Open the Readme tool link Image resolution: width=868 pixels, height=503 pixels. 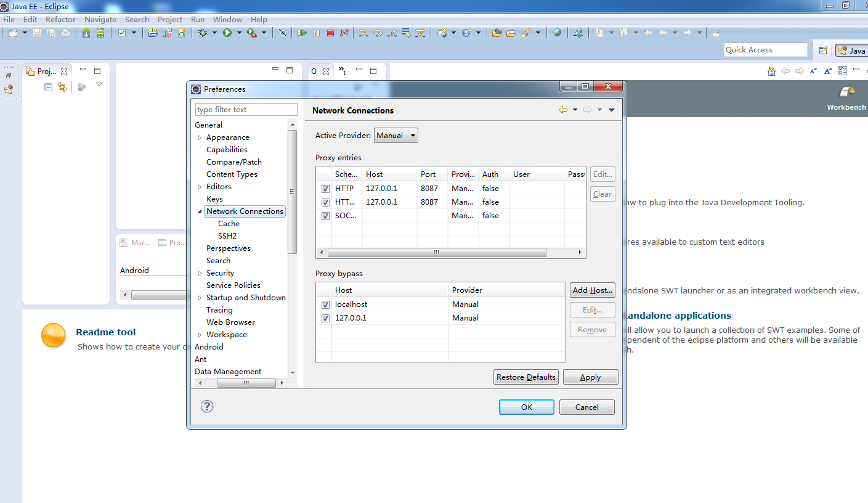pos(106,332)
